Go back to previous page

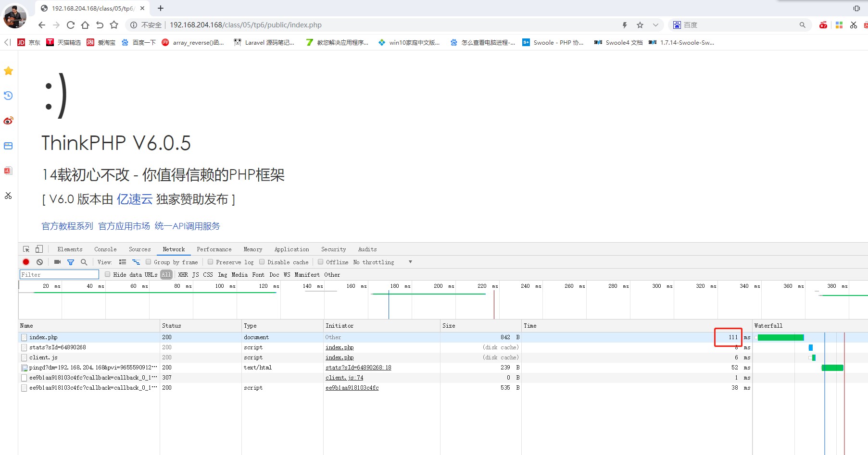pyautogui.click(x=42, y=25)
